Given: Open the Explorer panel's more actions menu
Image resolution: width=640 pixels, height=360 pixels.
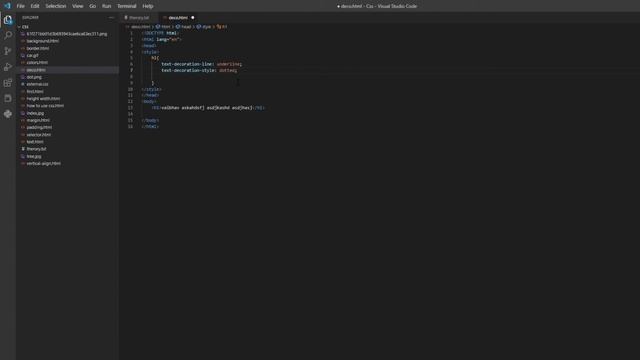Looking at the screenshot, I should [111, 18].
